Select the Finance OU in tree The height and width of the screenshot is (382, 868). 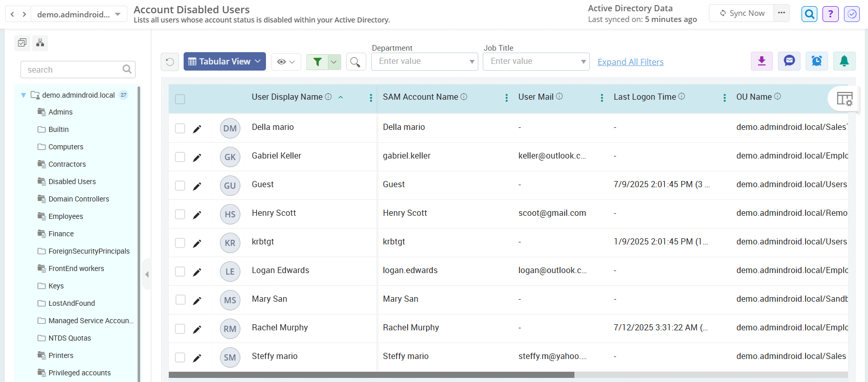(x=61, y=234)
